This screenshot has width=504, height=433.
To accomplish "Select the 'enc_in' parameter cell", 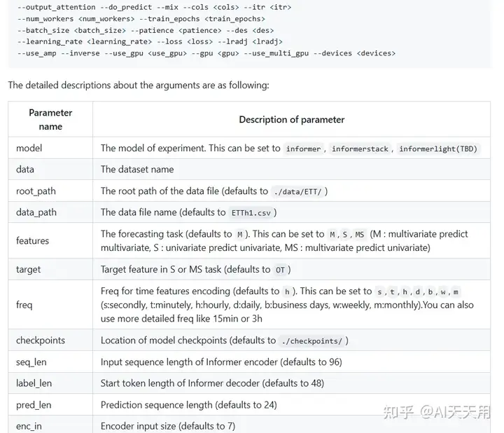I will (50, 425).
